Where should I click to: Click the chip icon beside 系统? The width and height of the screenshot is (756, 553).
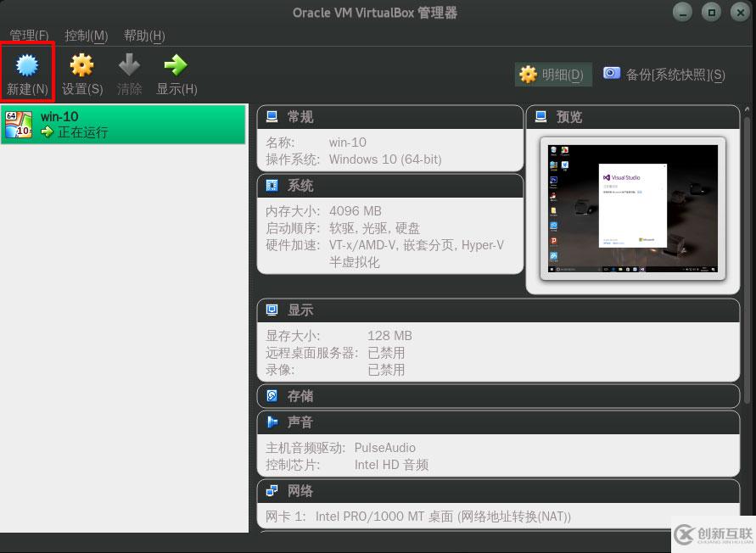pyautogui.click(x=272, y=185)
